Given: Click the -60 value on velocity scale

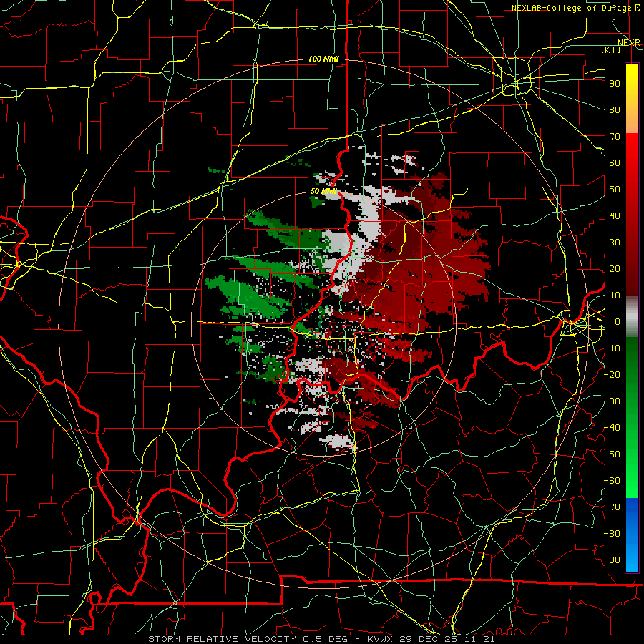Looking at the screenshot, I should point(612,481).
